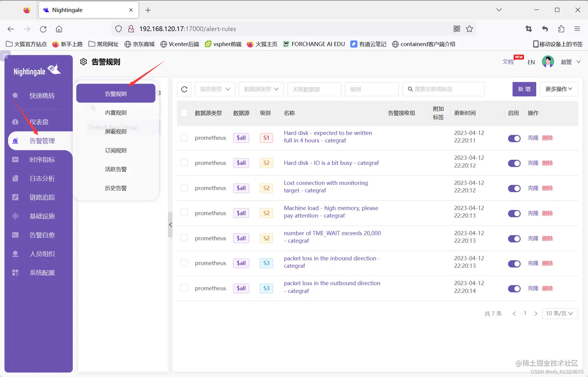Switch language with the EN button
This screenshot has height=377, width=588.
[531, 62]
